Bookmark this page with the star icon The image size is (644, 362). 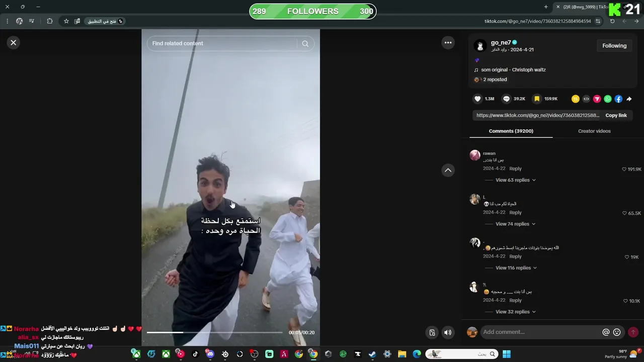coord(66,21)
